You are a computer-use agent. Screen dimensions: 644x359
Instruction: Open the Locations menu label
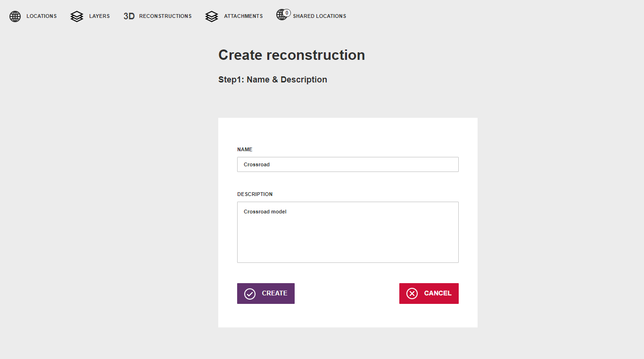pyautogui.click(x=41, y=16)
